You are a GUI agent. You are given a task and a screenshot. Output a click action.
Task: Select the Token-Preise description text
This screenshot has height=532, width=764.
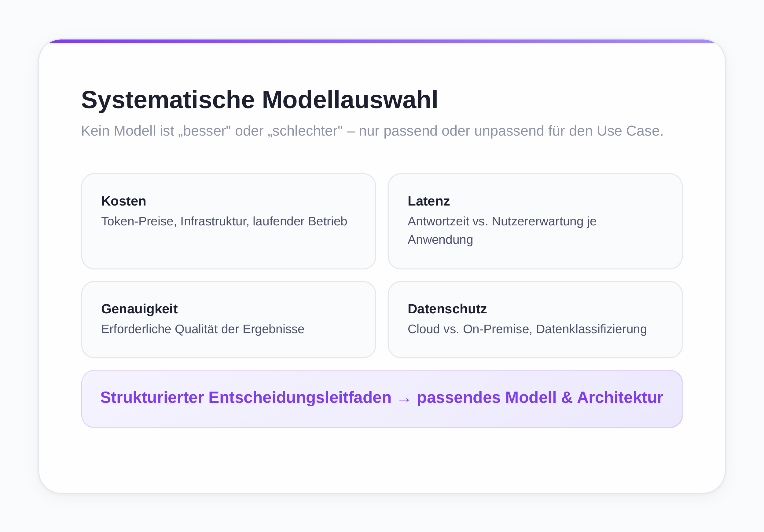click(224, 221)
